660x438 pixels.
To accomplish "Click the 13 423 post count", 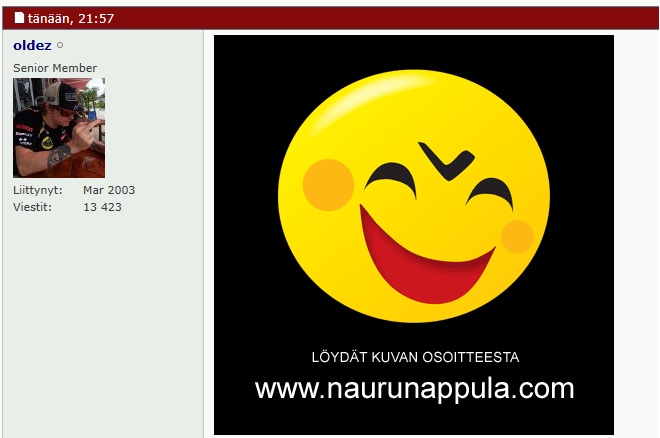I will point(102,207).
